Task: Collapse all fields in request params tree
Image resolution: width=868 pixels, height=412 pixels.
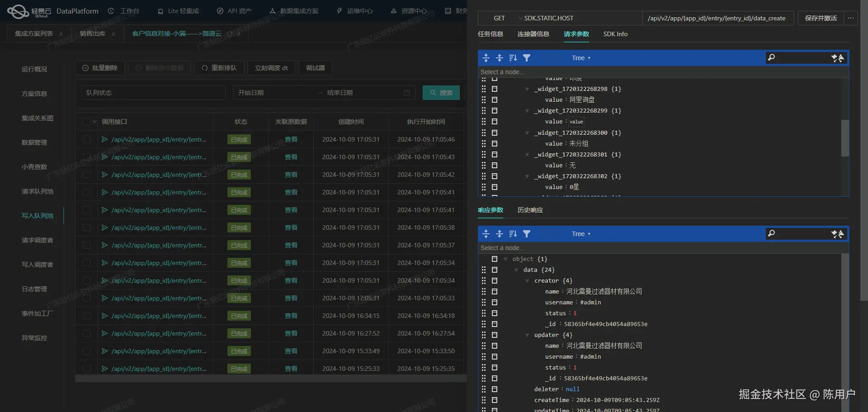Action: (500, 58)
